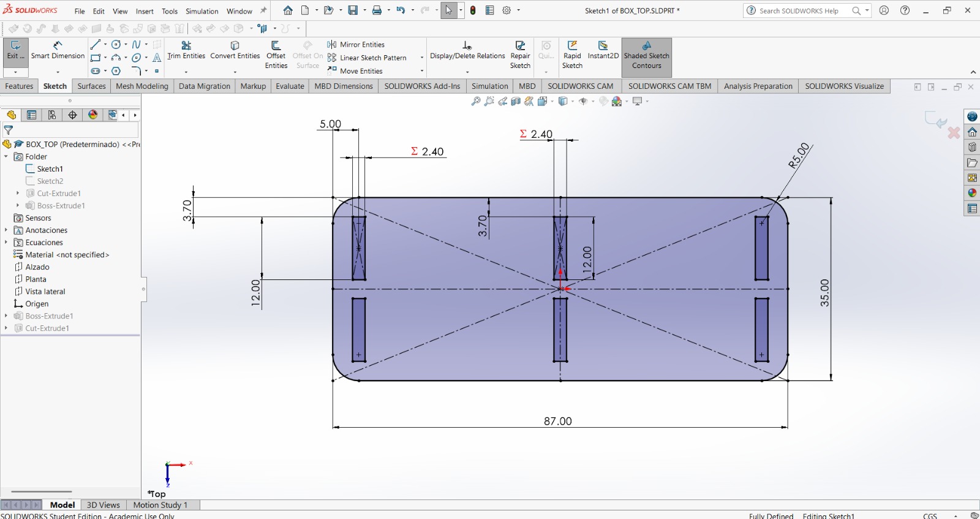Click the Trim Entities tool

[186, 50]
